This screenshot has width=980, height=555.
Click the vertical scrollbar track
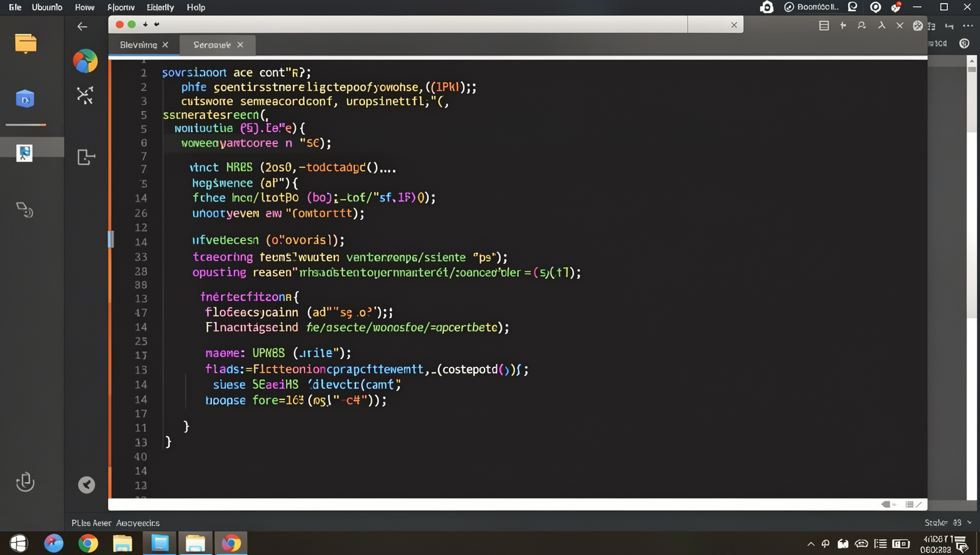point(972,282)
